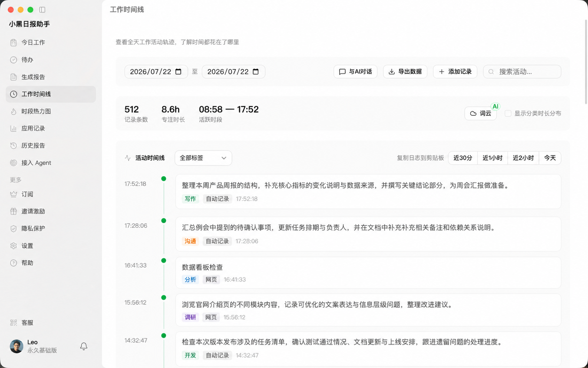Copy logs from 今天

[x=550, y=158]
